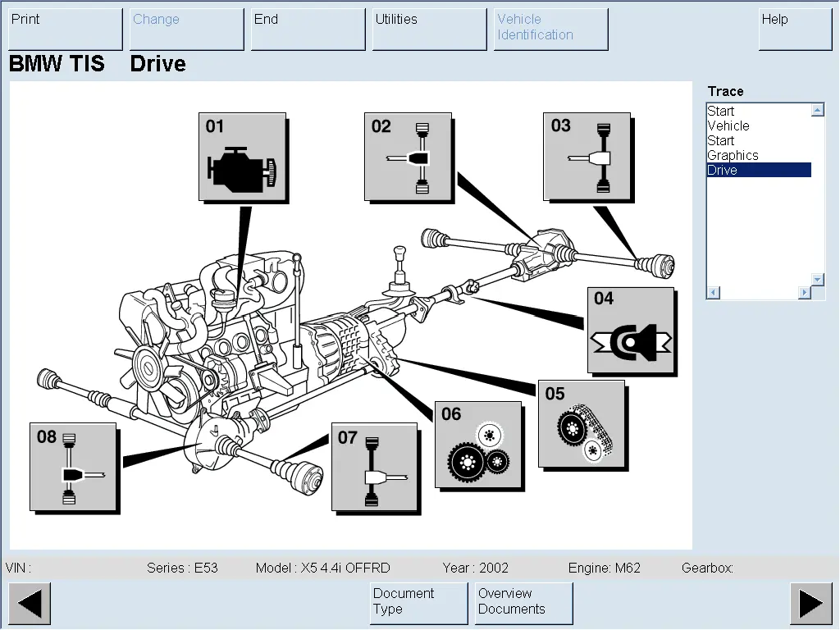The height and width of the screenshot is (630, 840).
Task: Select the 04 propeller shaft tile
Action: pos(631,331)
